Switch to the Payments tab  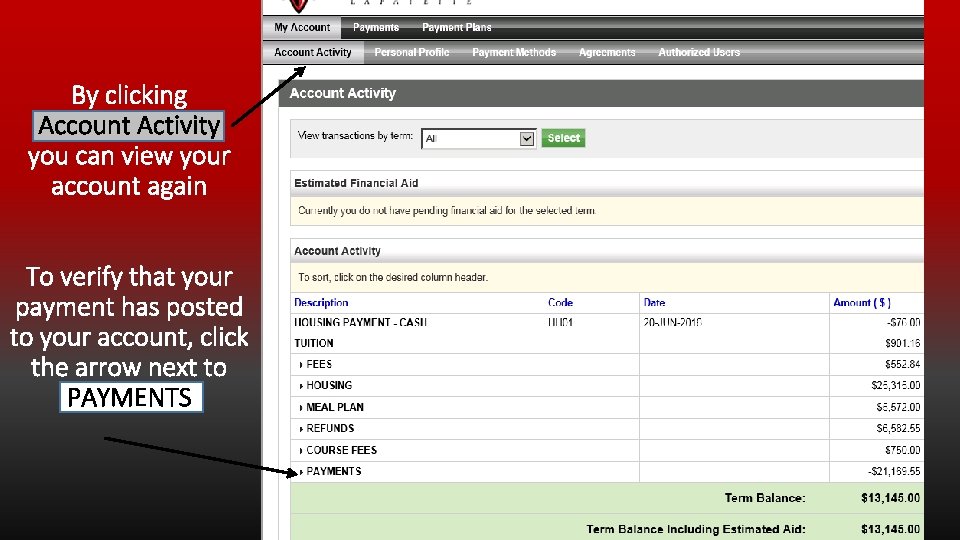[376, 28]
